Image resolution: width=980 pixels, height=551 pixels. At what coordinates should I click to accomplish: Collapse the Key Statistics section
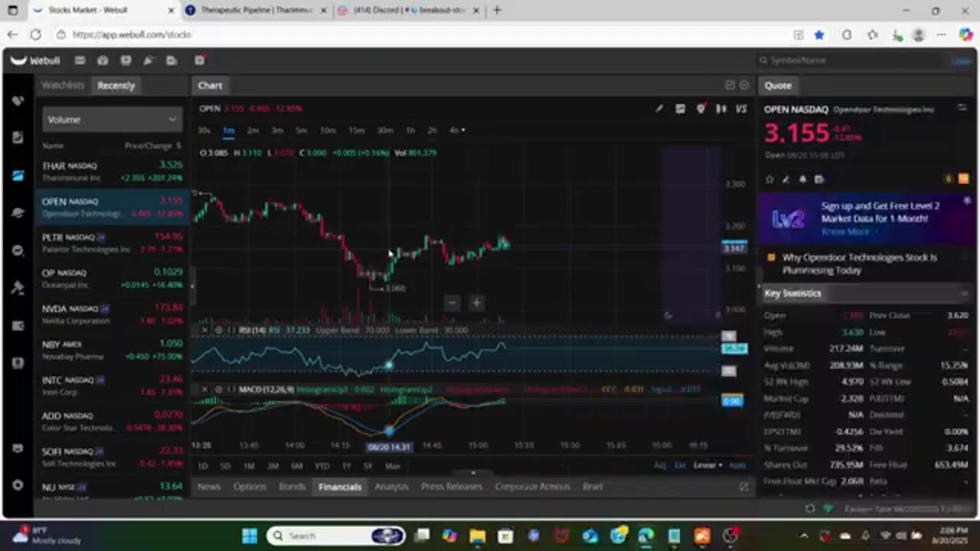tap(964, 293)
